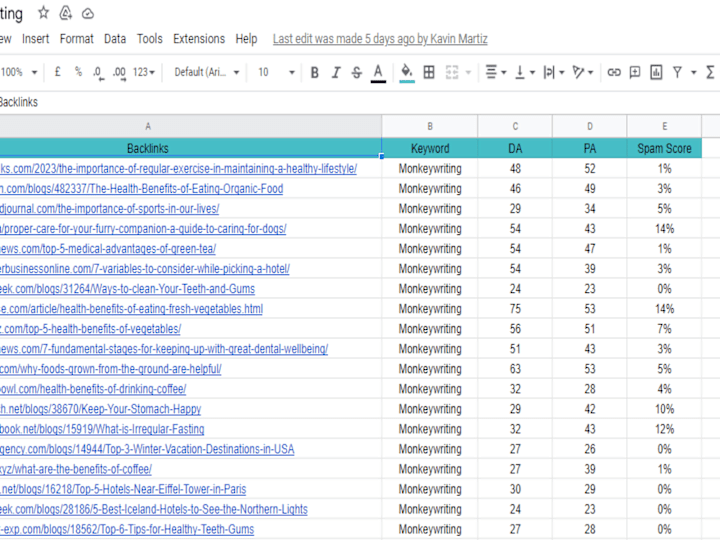Select the Keyword header cell
The height and width of the screenshot is (540, 720).
point(430,148)
